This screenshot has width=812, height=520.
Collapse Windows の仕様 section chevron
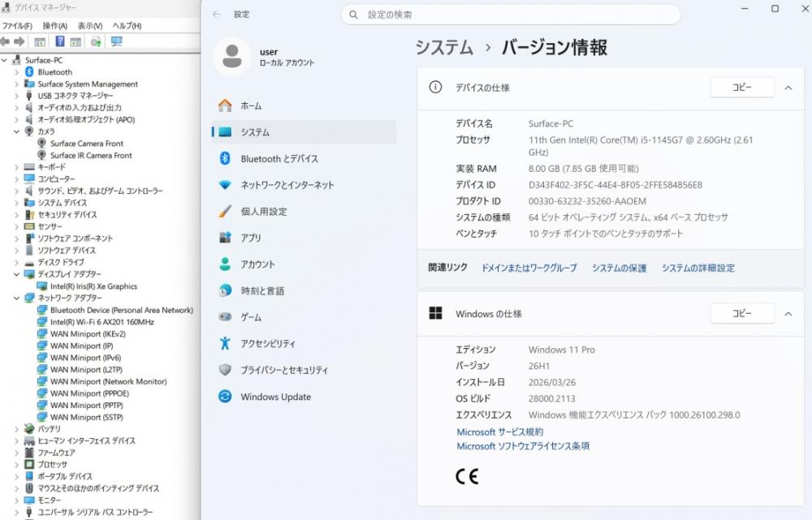(x=788, y=314)
